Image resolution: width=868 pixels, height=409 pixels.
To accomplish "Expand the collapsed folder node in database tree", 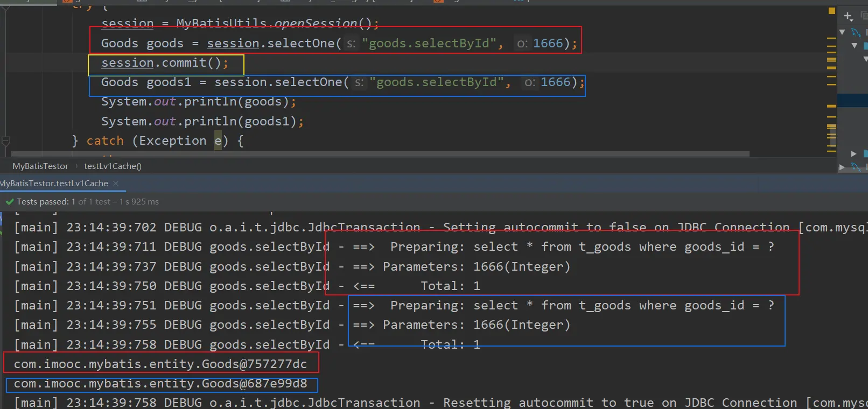I will click(854, 154).
